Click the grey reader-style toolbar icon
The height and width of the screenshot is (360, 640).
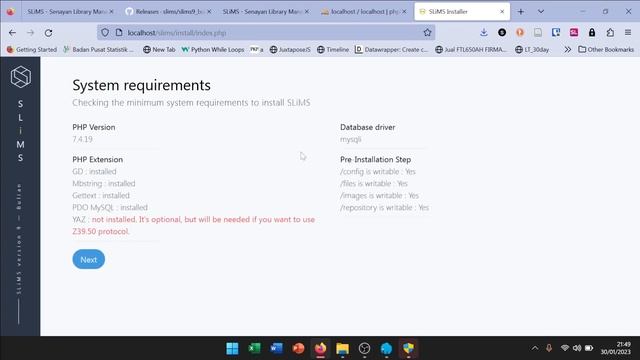coord(538,33)
